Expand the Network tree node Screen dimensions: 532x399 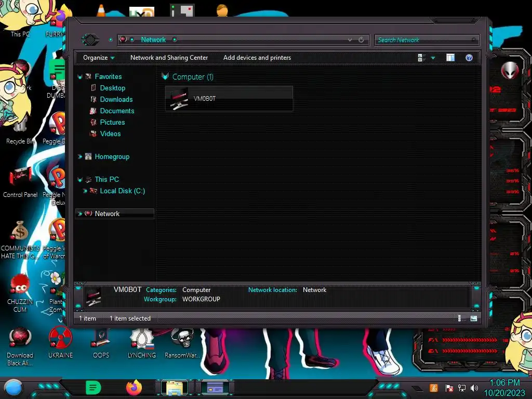(79, 214)
